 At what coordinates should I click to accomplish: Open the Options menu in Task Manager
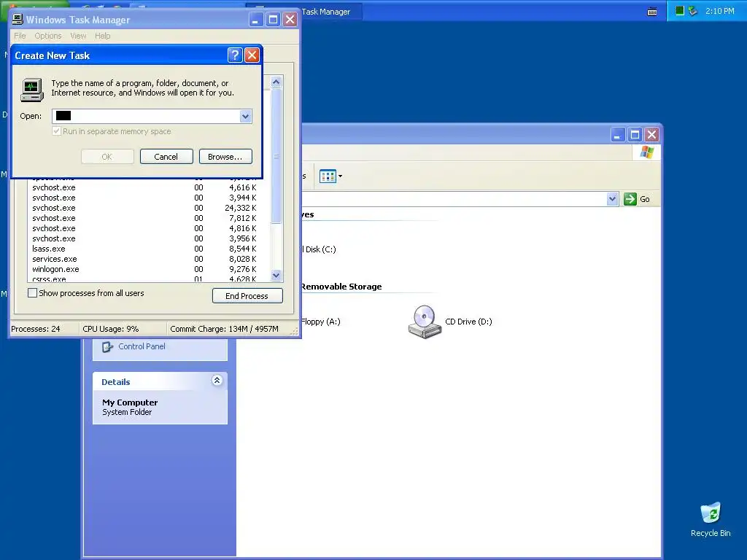tap(48, 36)
